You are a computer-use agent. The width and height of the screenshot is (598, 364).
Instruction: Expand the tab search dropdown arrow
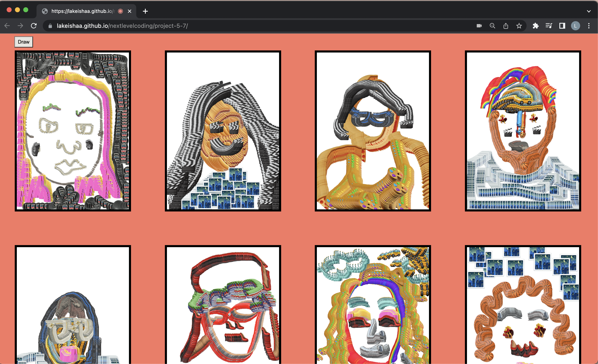coord(589,11)
